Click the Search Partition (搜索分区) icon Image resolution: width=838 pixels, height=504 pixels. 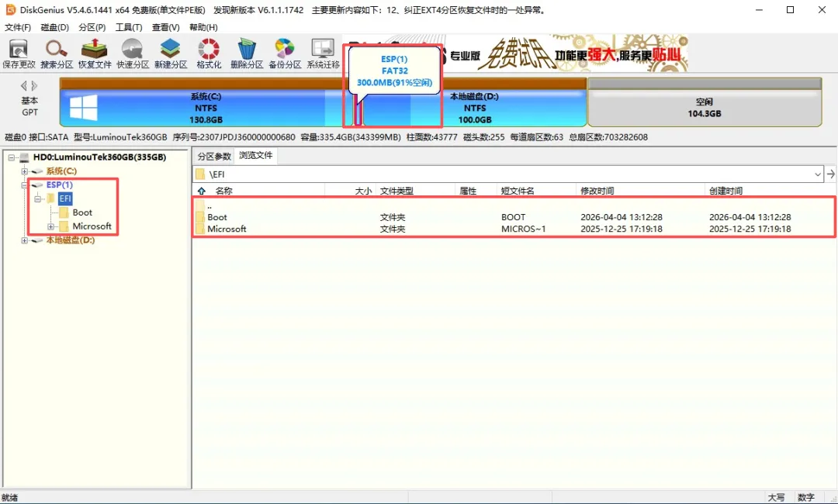tap(57, 54)
